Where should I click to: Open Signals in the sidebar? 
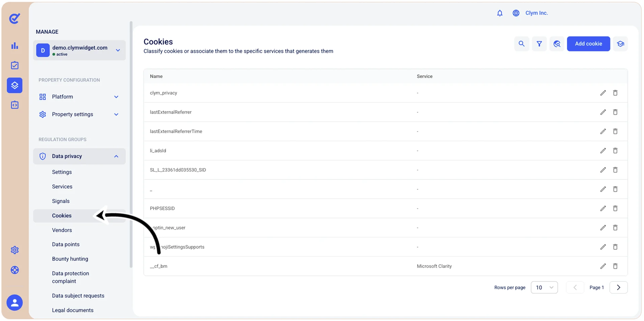(x=61, y=201)
